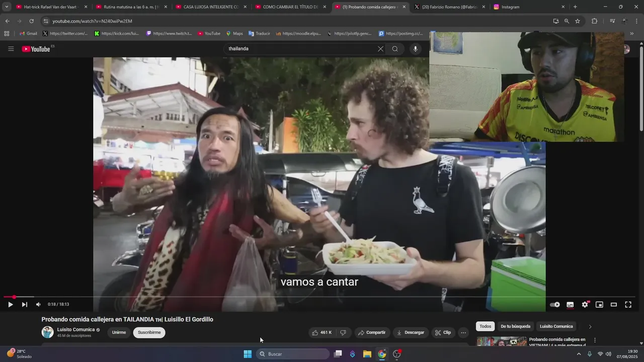Switch to the Instagram browser tab
Screen dimensions: 644x362
529,7
